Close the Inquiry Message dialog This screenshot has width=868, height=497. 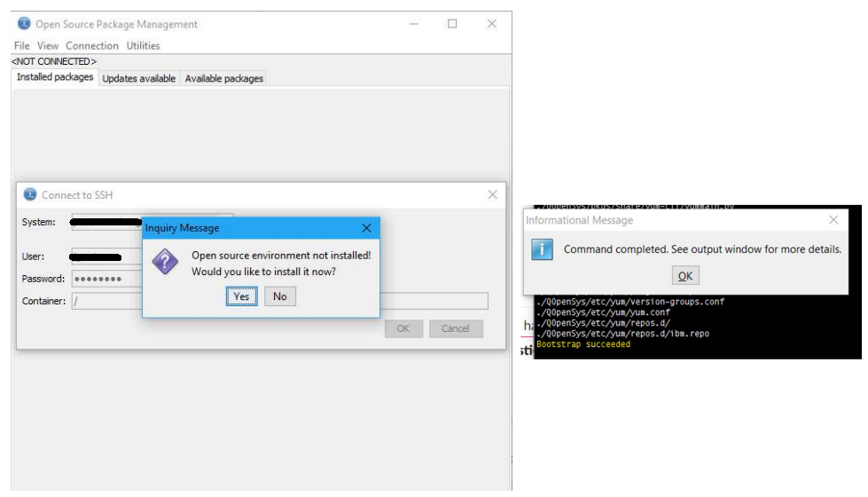pyautogui.click(x=366, y=228)
